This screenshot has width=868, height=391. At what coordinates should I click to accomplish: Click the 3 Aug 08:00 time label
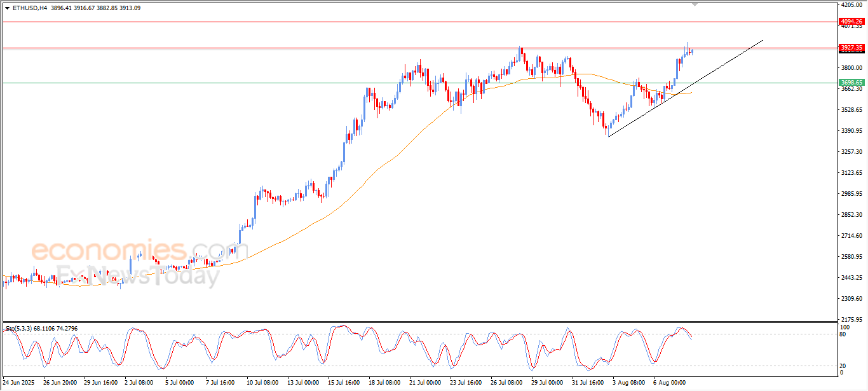[629, 383]
